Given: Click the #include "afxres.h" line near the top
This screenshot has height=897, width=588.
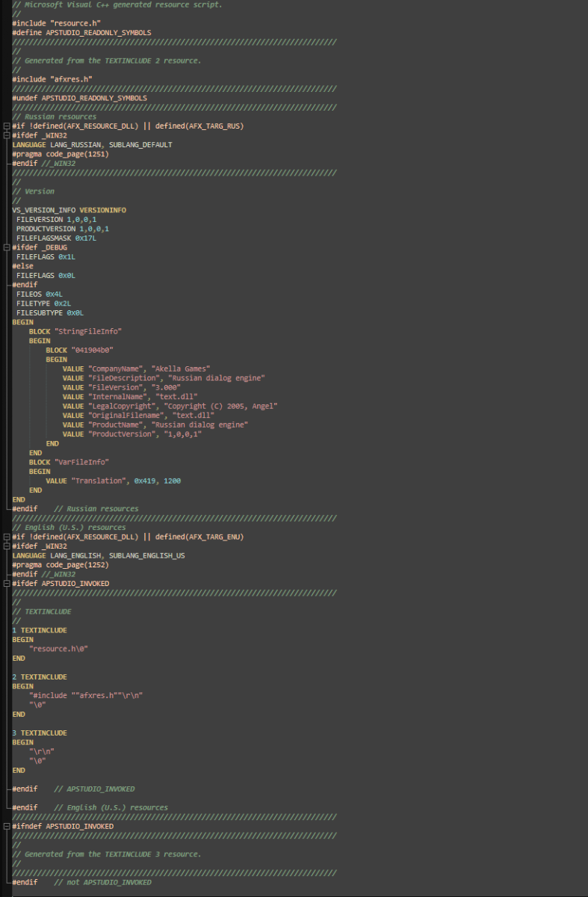Looking at the screenshot, I should pos(52,79).
